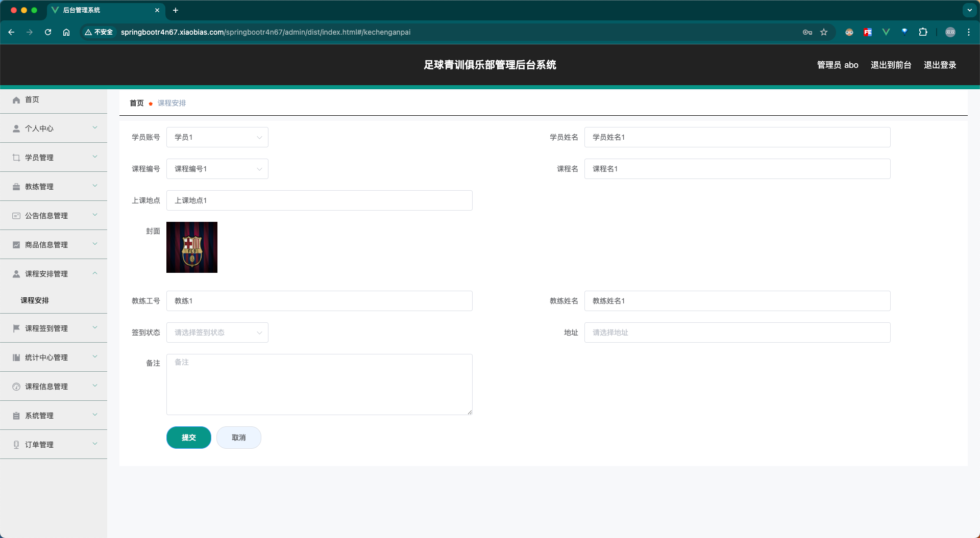
Task: Click the 不安全 site security warning
Action: 99,32
